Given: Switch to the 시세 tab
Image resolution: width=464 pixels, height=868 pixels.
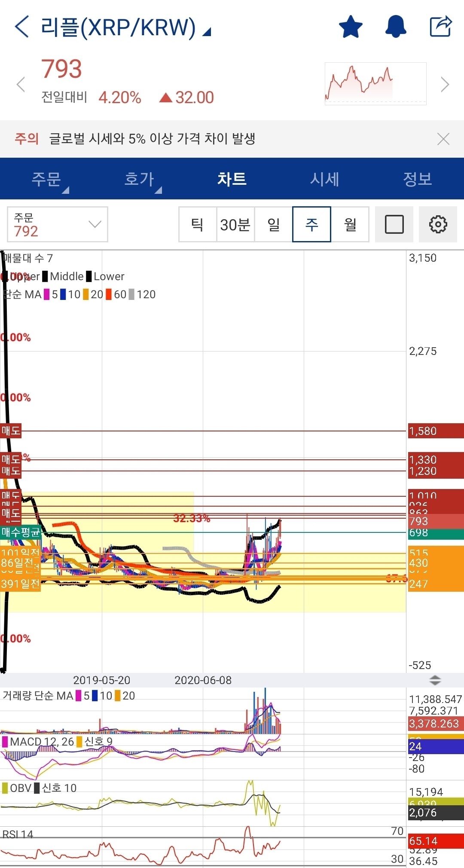Looking at the screenshot, I should click(325, 179).
